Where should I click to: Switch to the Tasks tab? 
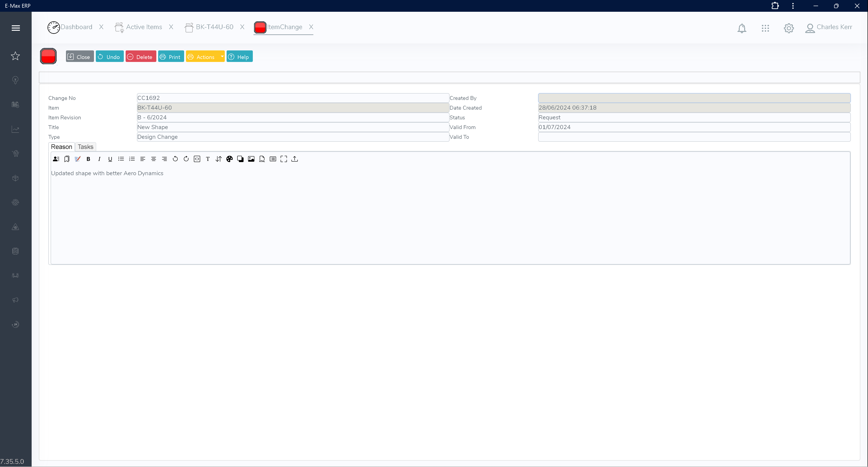[x=86, y=147]
